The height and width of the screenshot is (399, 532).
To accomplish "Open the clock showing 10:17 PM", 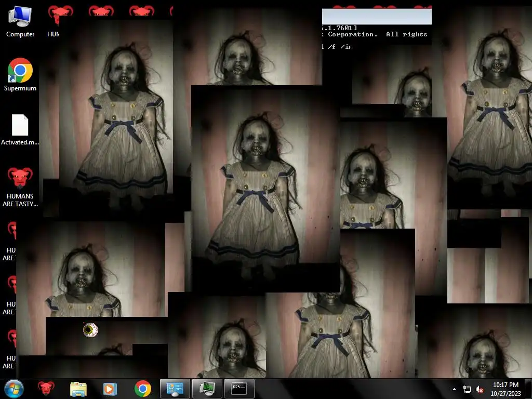I will pyautogui.click(x=506, y=389).
